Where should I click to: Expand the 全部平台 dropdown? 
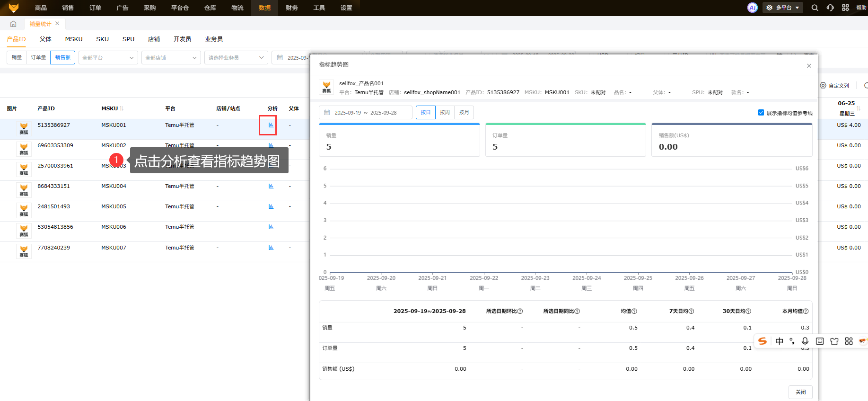(x=108, y=58)
